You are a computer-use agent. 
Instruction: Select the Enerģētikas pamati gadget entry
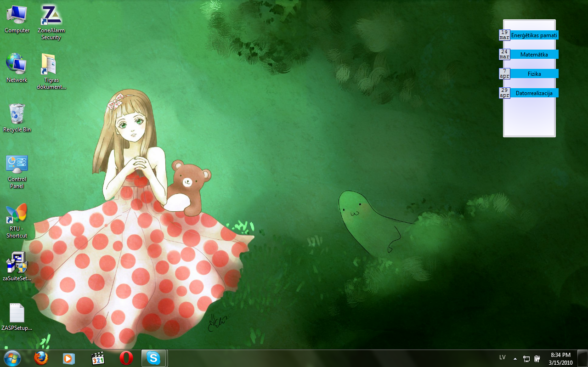click(x=534, y=35)
